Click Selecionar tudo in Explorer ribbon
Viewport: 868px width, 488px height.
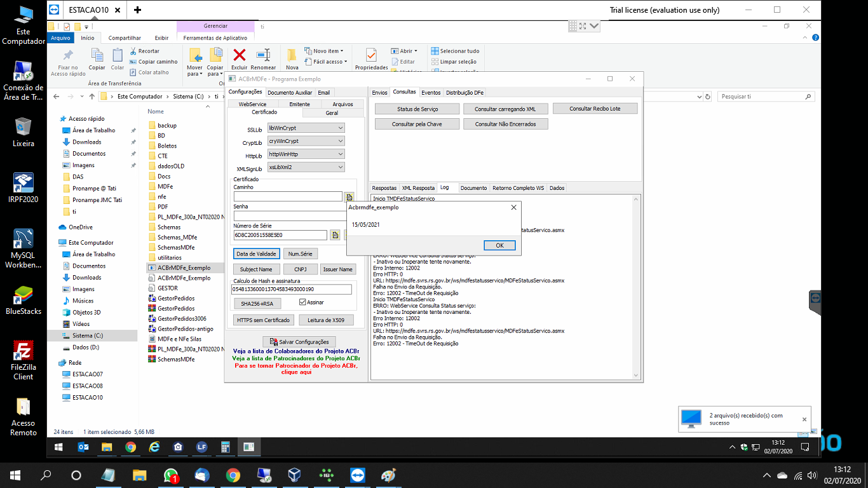(455, 51)
